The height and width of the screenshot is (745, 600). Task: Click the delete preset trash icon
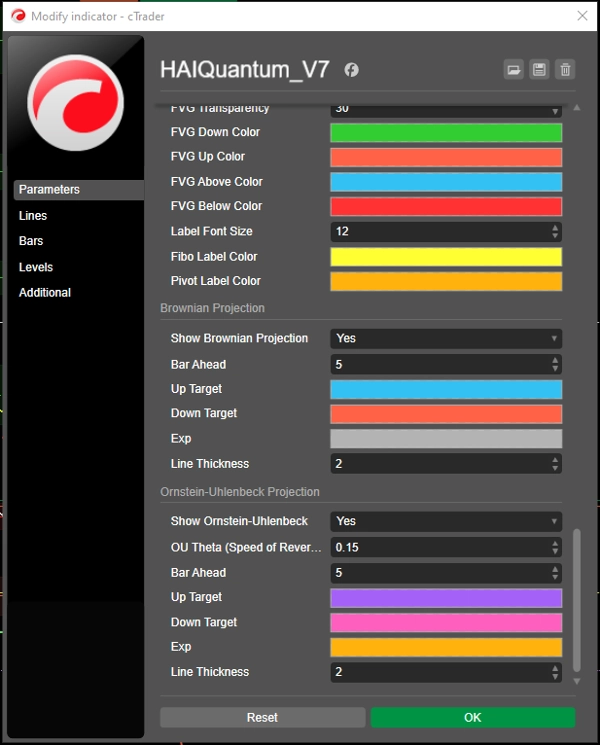tap(565, 70)
